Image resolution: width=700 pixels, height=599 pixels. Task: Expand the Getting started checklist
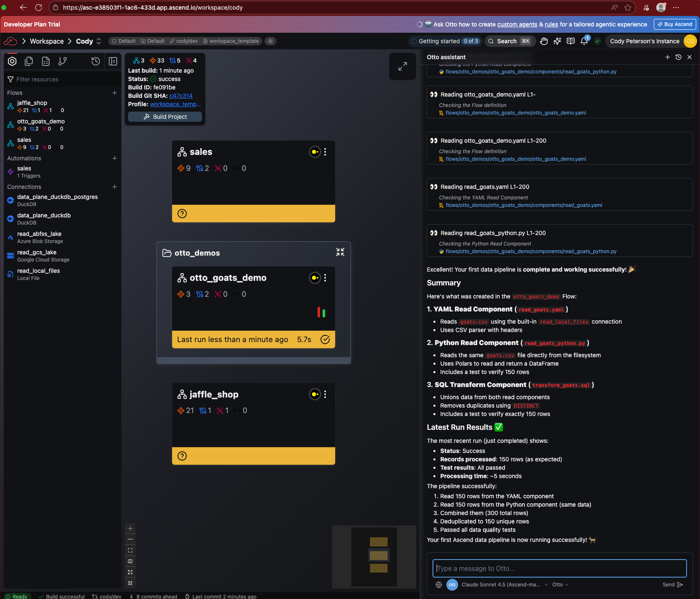pyautogui.click(x=445, y=41)
